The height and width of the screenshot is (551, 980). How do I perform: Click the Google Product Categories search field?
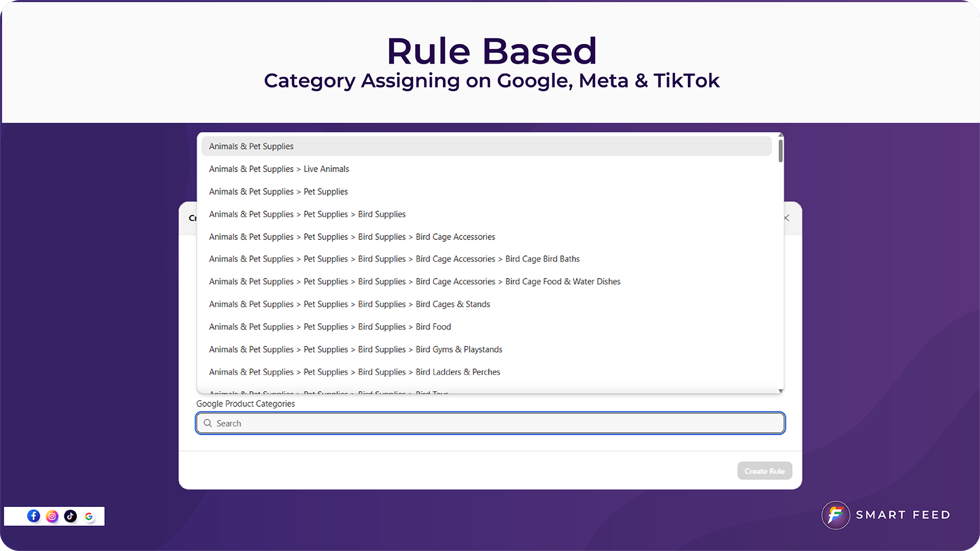pyautogui.click(x=490, y=423)
